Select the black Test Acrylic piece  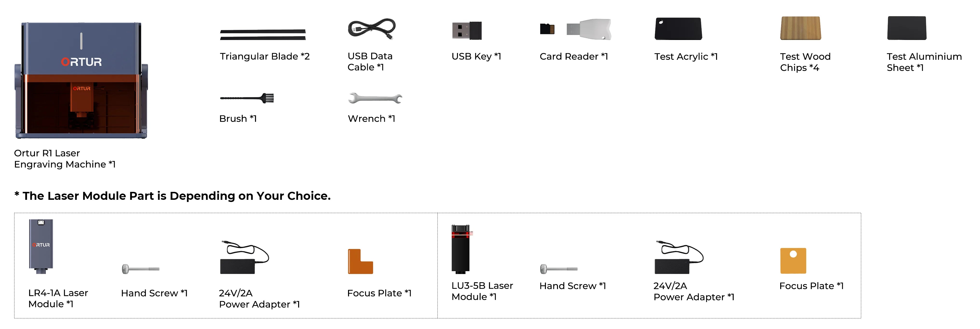coord(678,28)
